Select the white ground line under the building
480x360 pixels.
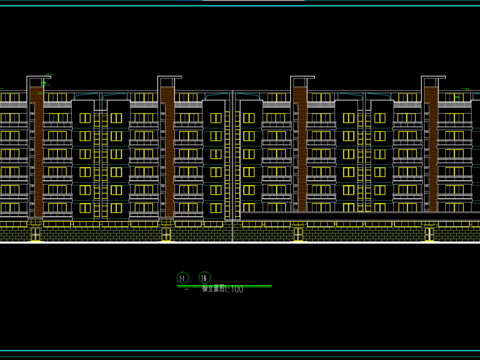click(240, 242)
